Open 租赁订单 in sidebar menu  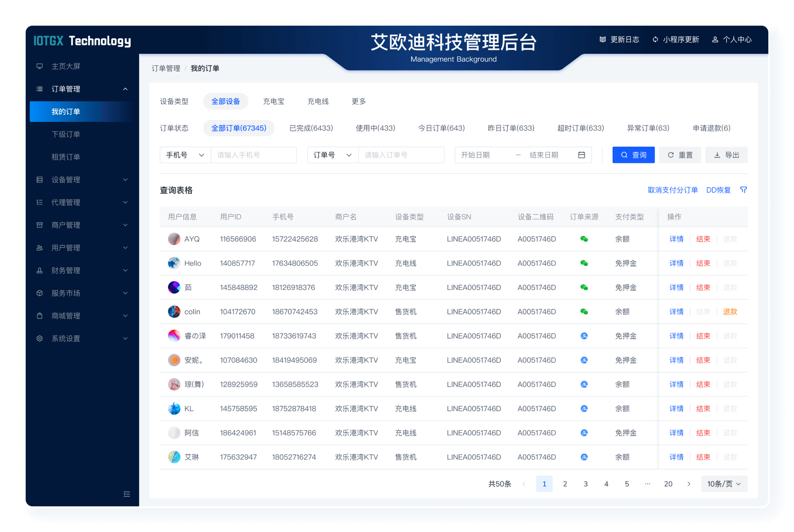pyautogui.click(x=66, y=157)
